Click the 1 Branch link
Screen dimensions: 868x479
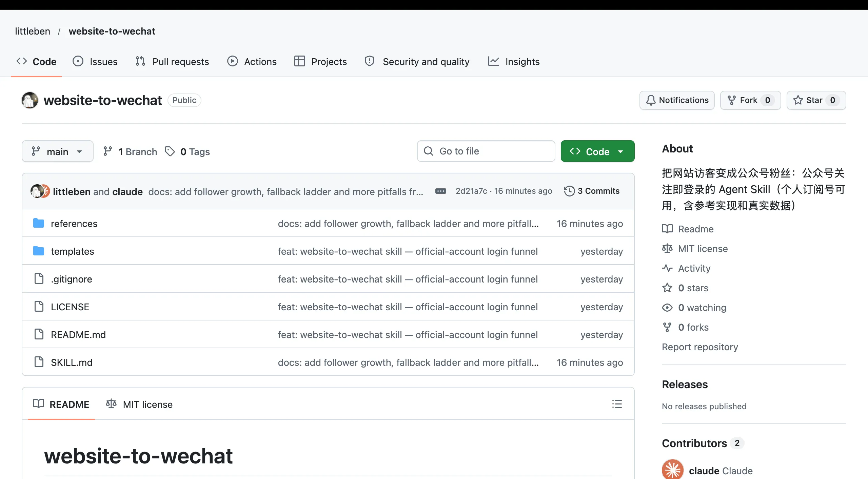pyautogui.click(x=130, y=151)
